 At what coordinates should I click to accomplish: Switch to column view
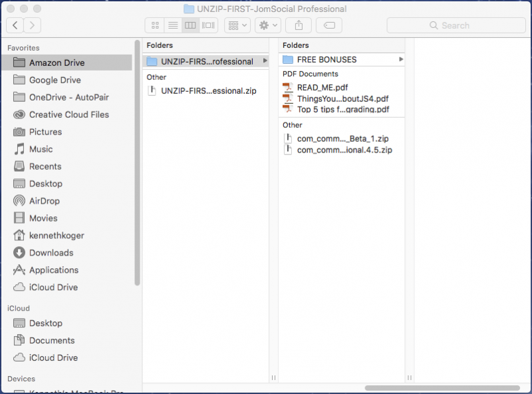190,25
